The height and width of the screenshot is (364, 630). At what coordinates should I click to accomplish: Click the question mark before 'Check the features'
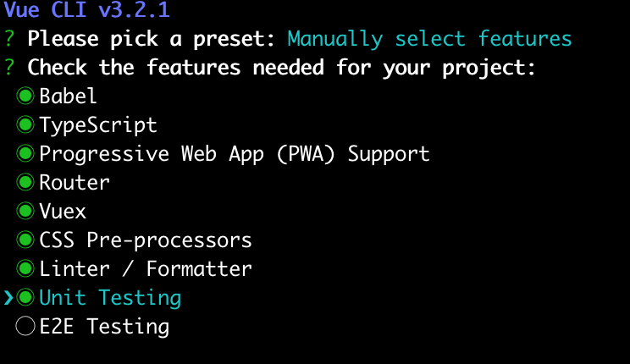tap(9, 68)
